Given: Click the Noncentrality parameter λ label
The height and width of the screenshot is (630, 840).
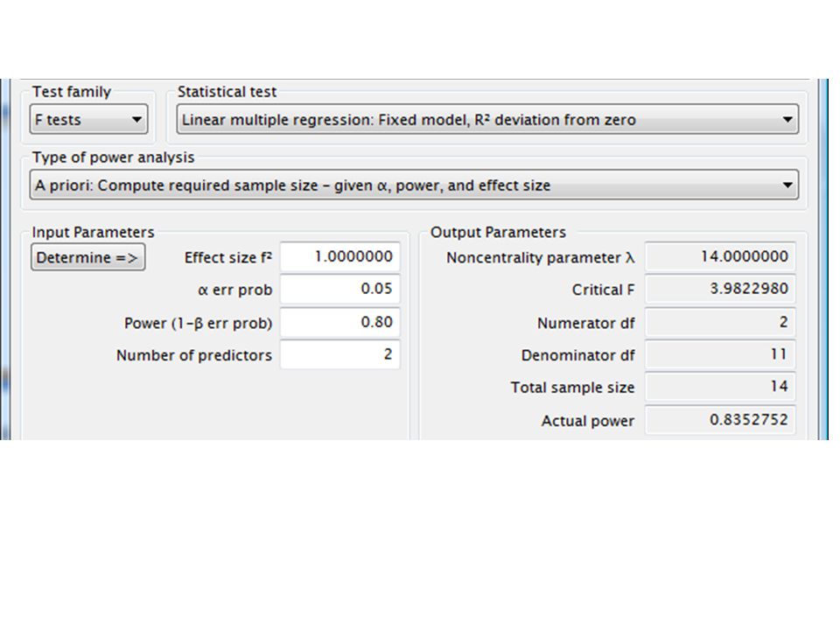Looking at the screenshot, I should (541, 257).
